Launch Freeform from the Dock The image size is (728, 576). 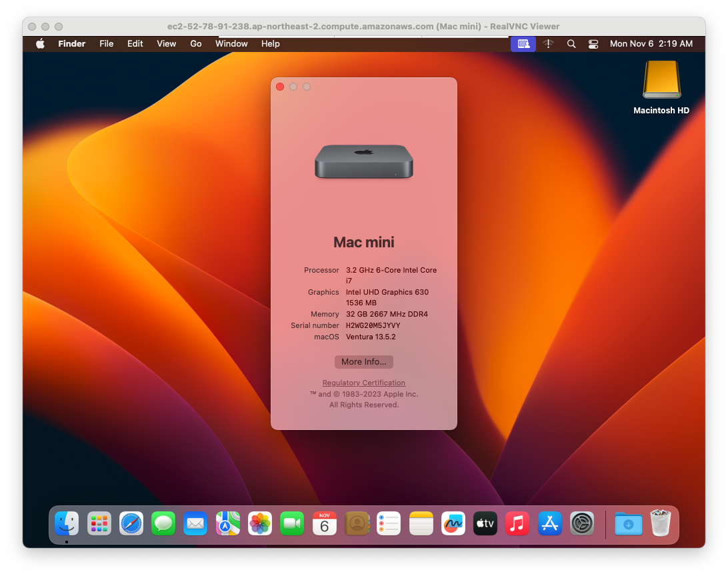click(x=453, y=523)
